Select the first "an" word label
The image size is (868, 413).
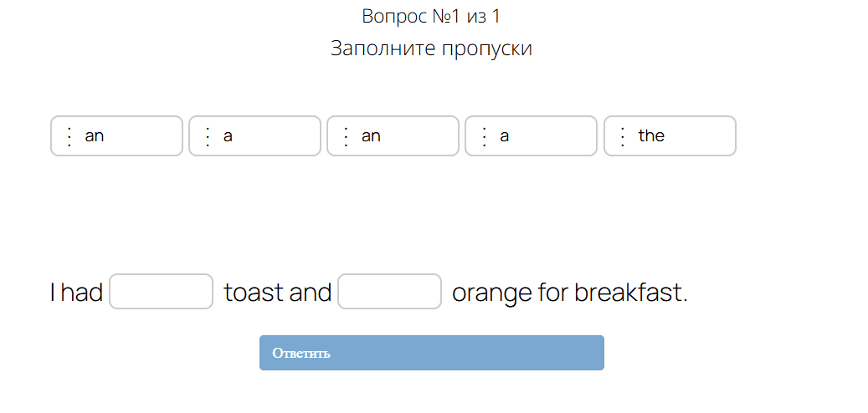[95, 135]
